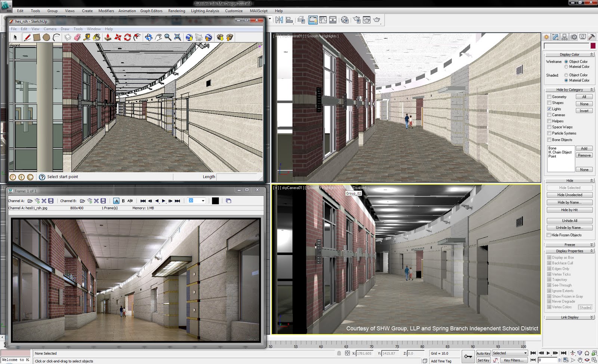Uncheck the Lights category checkbox

(549, 109)
